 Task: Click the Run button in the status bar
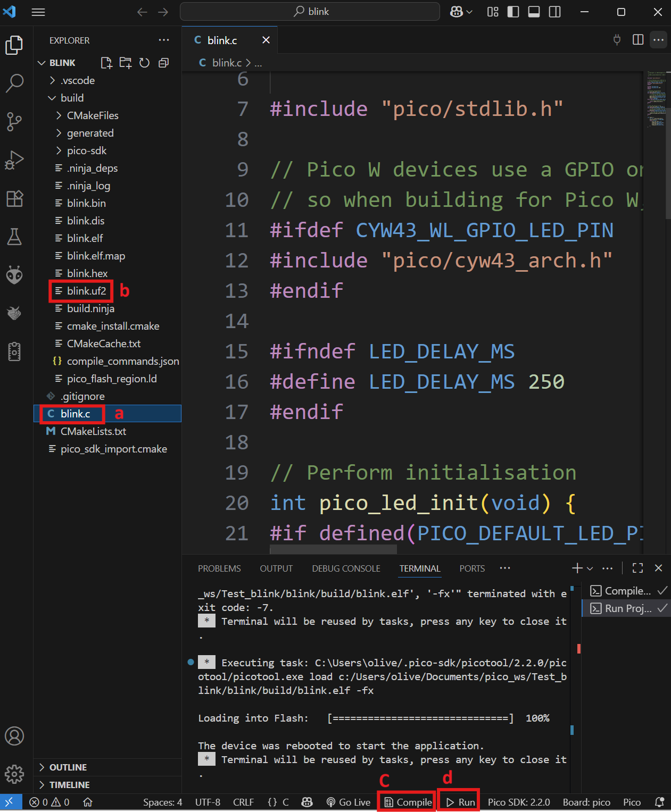pyautogui.click(x=459, y=802)
